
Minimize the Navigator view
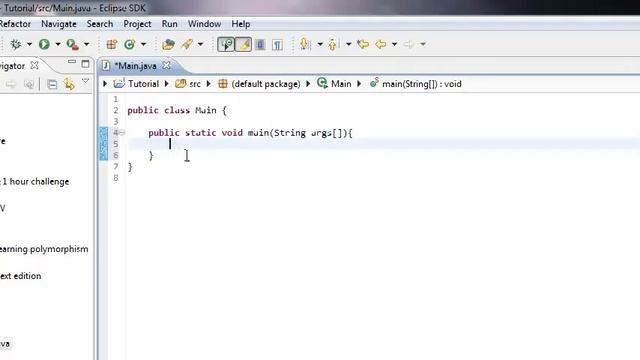click(x=72, y=62)
